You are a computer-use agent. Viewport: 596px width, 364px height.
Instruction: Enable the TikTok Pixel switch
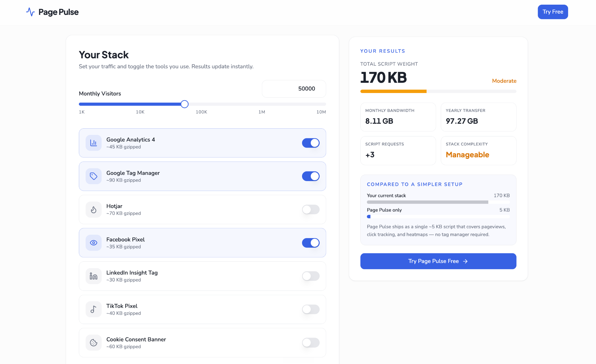[x=311, y=309]
